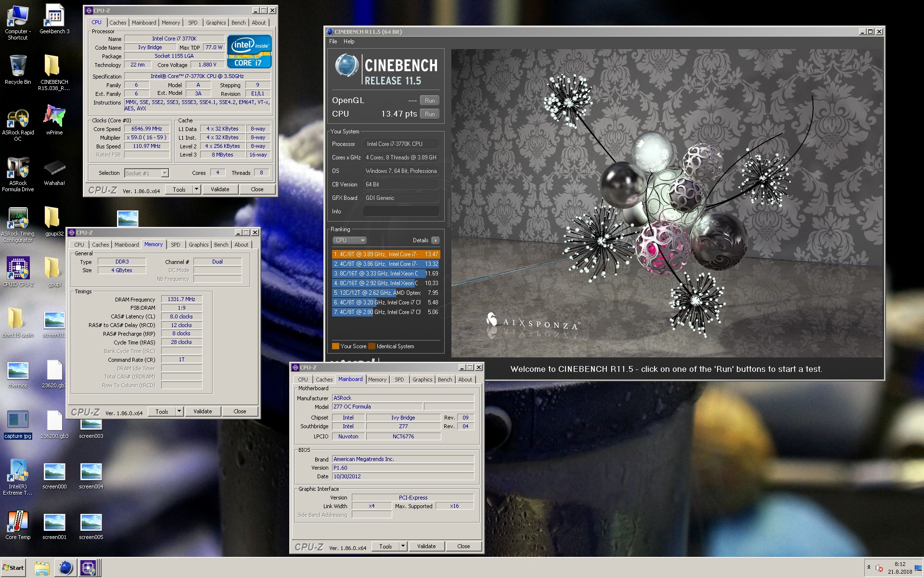Launch ASRock Rapid OC icon
The image size is (924, 578).
[18, 125]
